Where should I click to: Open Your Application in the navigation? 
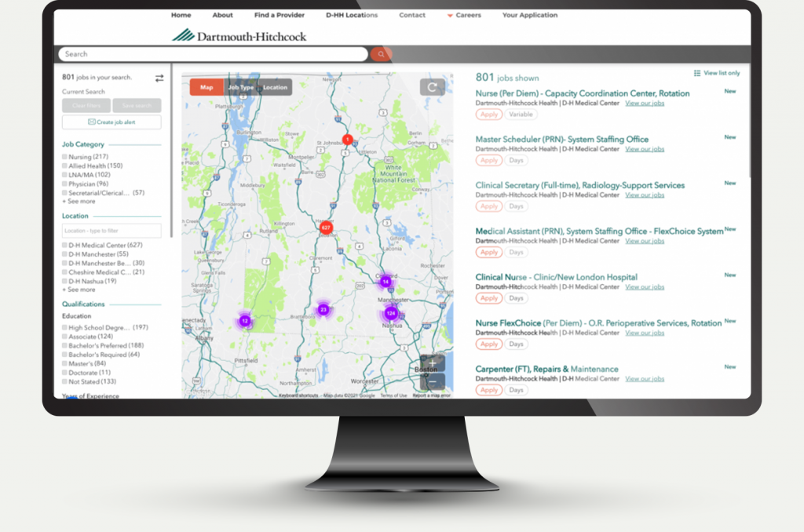pos(530,16)
